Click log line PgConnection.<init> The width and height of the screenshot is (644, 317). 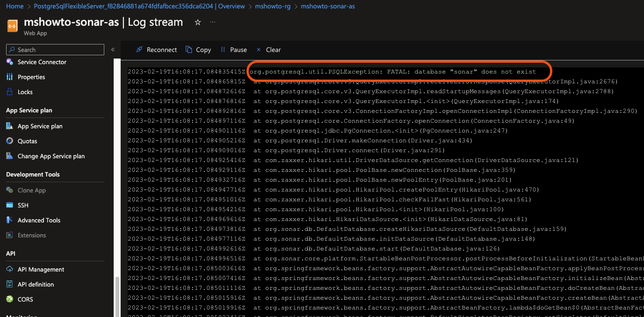318,131
